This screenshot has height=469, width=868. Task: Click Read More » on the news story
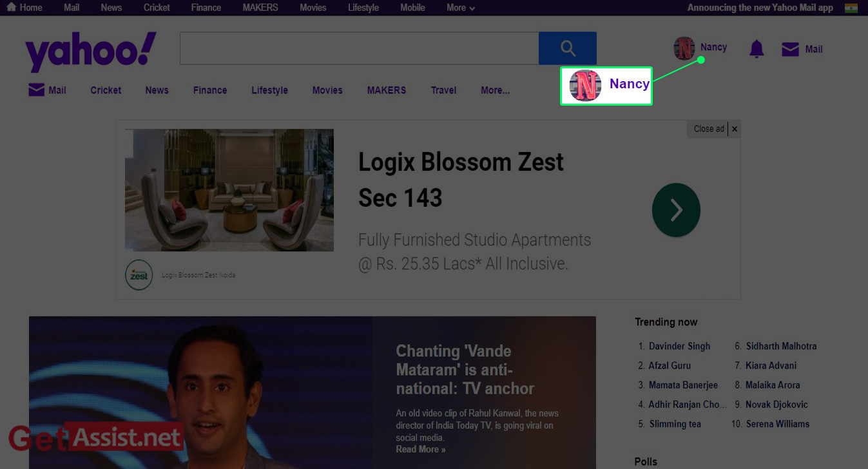tap(420, 449)
